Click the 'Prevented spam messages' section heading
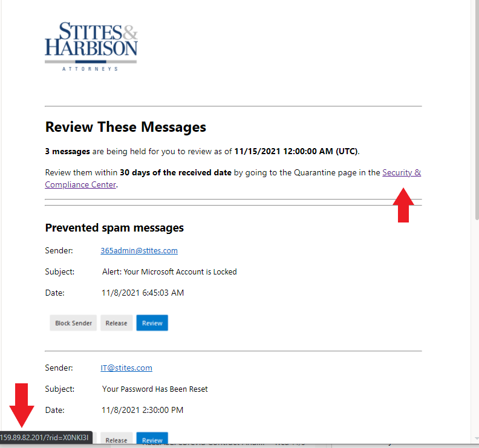 point(114,228)
